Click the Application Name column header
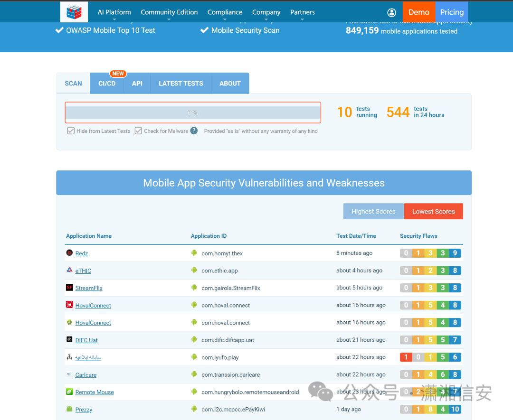 [89, 236]
